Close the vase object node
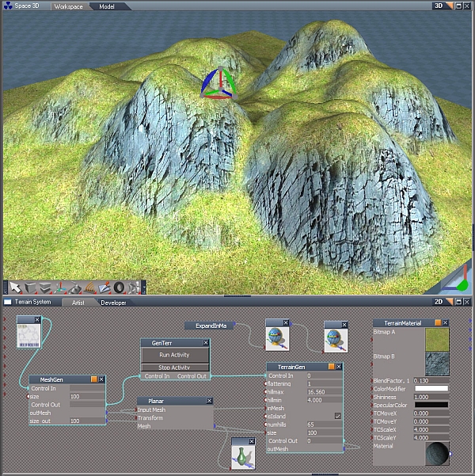 [252, 441]
